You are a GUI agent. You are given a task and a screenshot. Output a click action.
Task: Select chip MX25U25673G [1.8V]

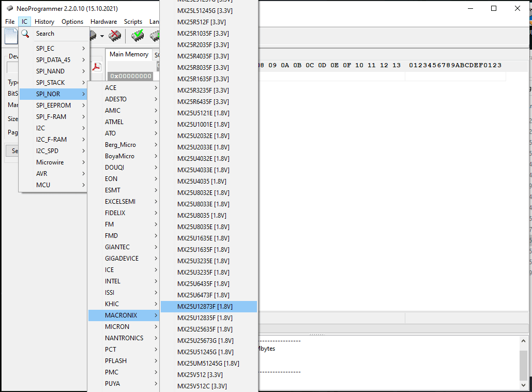[x=209, y=341]
